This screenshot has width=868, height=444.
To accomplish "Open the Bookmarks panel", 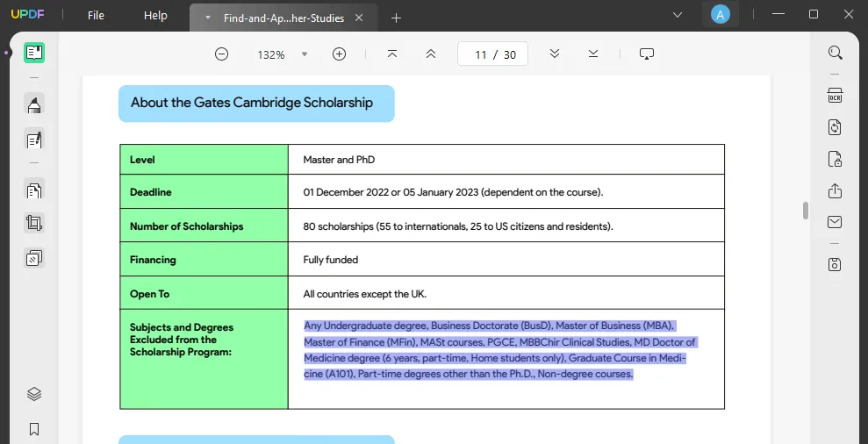I will [34, 429].
